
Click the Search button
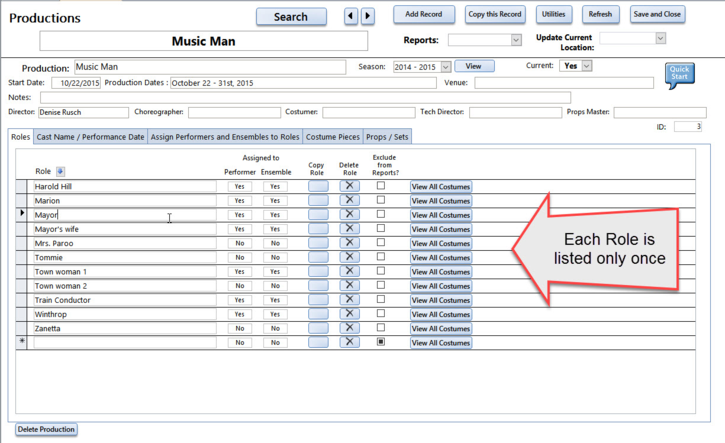coord(291,17)
